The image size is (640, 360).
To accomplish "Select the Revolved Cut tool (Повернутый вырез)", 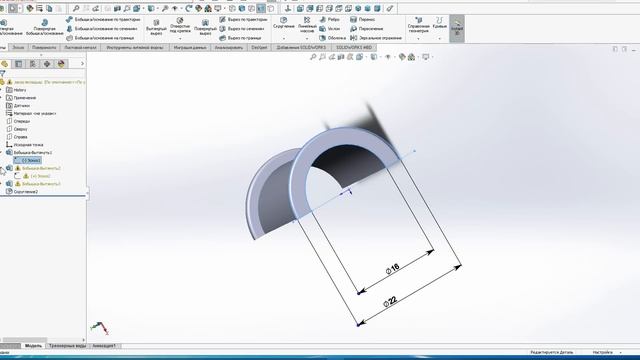I will tap(205, 27).
